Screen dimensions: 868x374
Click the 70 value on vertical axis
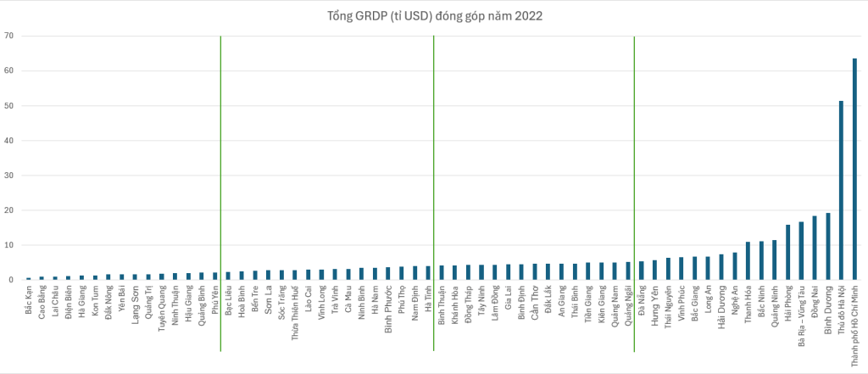click(x=8, y=36)
